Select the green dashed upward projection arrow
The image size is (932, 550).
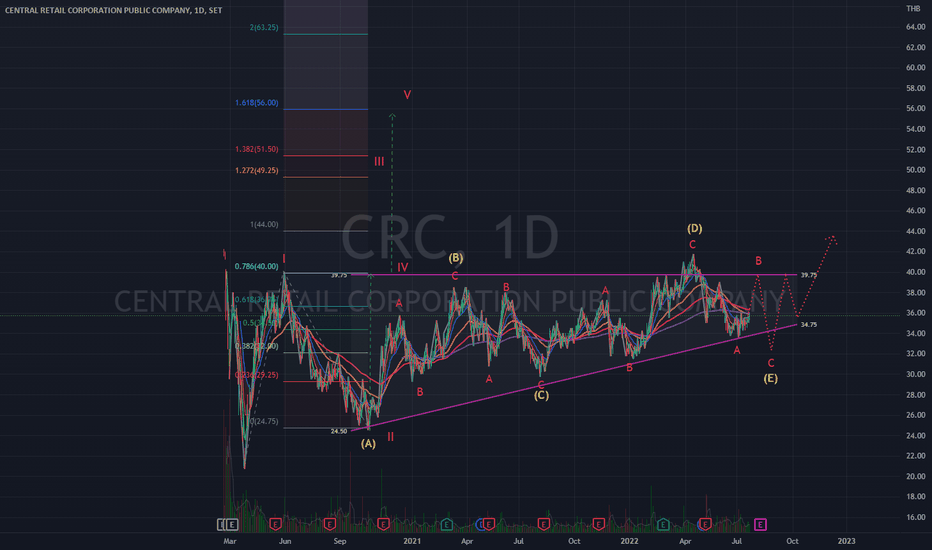pyautogui.click(x=392, y=193)
